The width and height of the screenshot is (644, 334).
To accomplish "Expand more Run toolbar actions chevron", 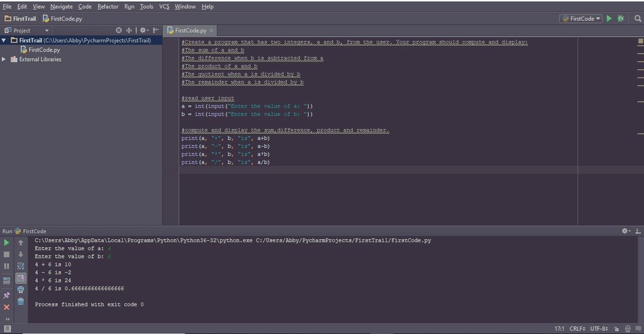I will [x=7, y=319].
